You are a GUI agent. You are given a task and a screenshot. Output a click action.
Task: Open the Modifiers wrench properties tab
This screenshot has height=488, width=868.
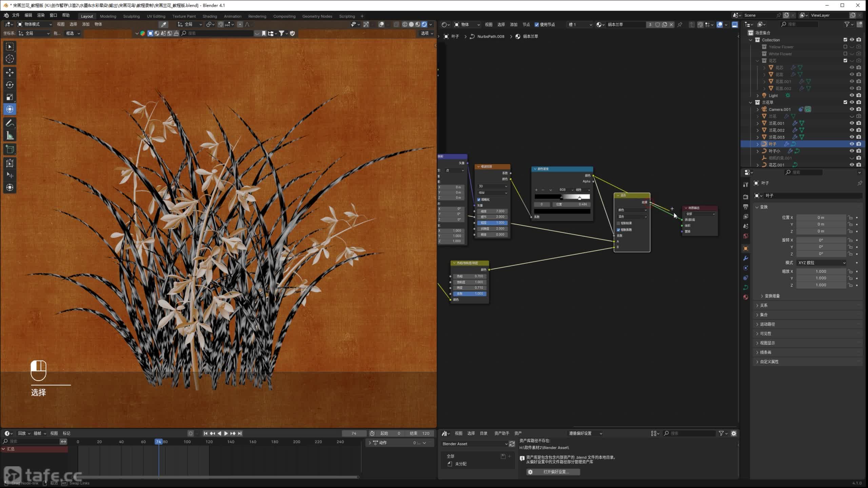(745, 258)
